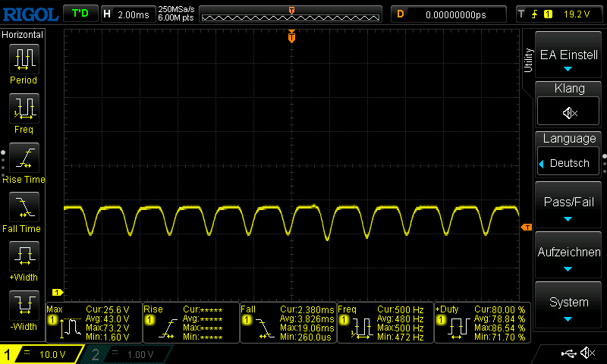Image resolution: width=607 pixels, height=364 pixels.
Task: Click the Freq measurement icon in results
Action: coord(362,328)
